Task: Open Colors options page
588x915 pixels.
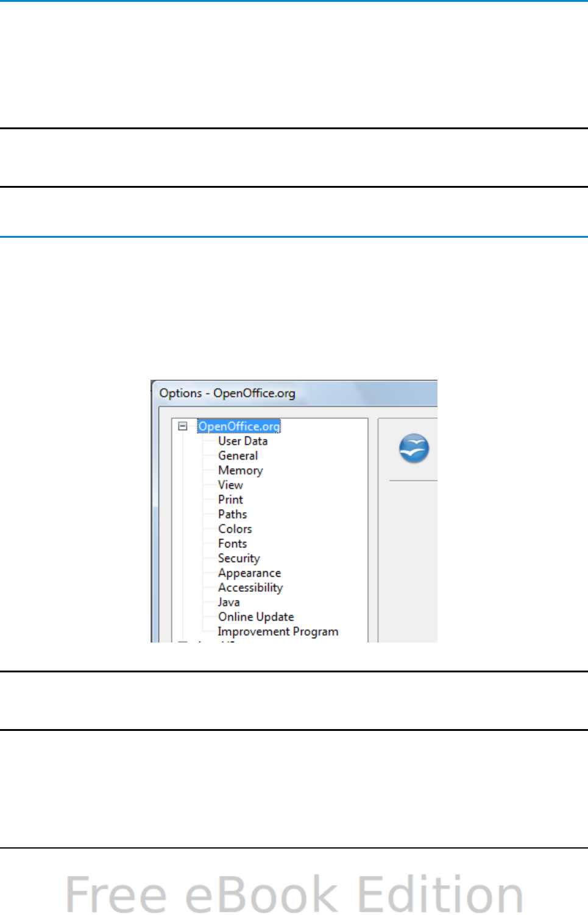Action: point(235,529)
